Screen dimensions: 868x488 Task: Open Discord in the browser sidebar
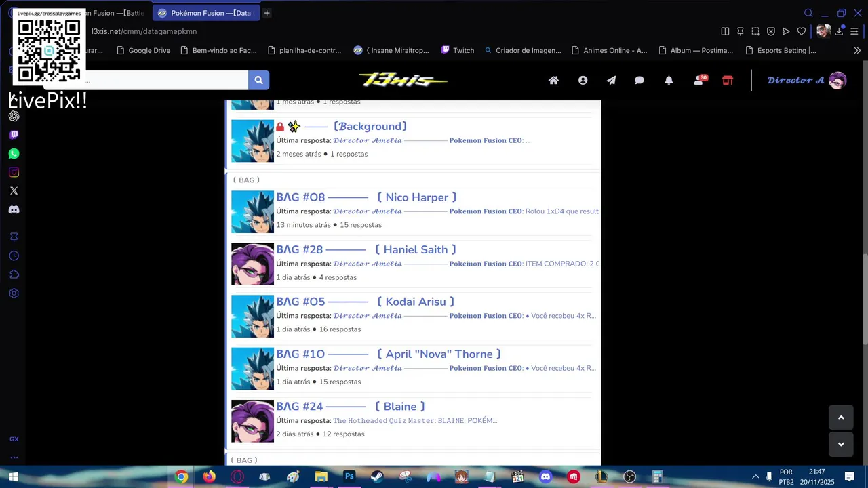click(x=14, y=209)
